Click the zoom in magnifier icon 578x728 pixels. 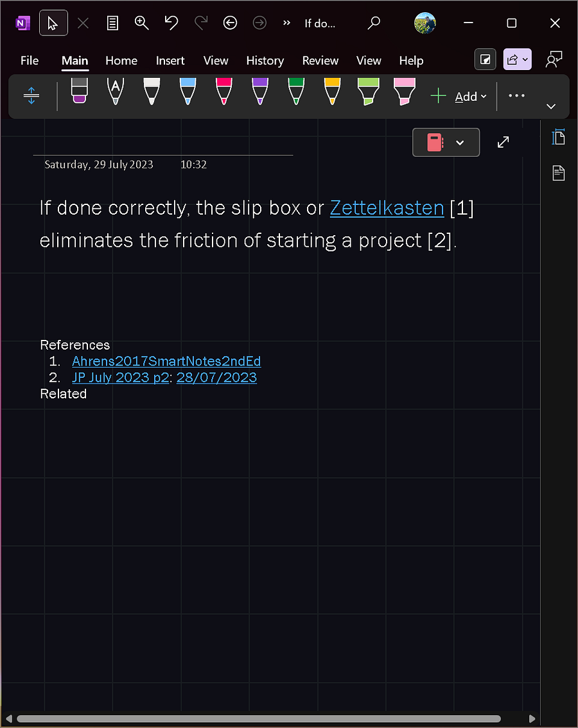tap(141, 22)
